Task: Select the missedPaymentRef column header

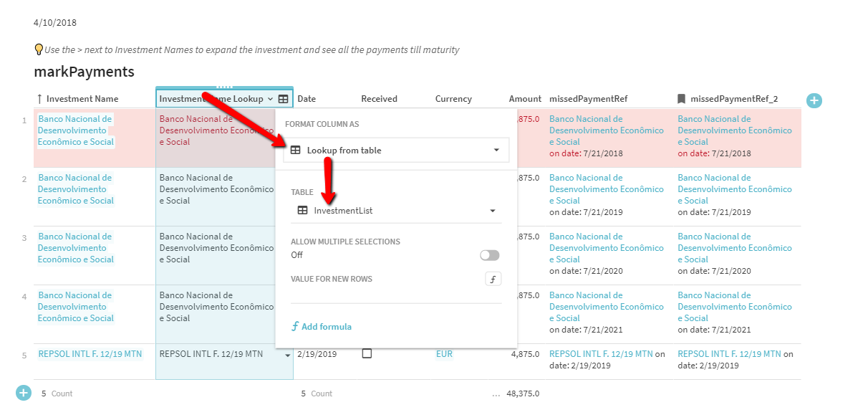Action: (x=588, y=99)
